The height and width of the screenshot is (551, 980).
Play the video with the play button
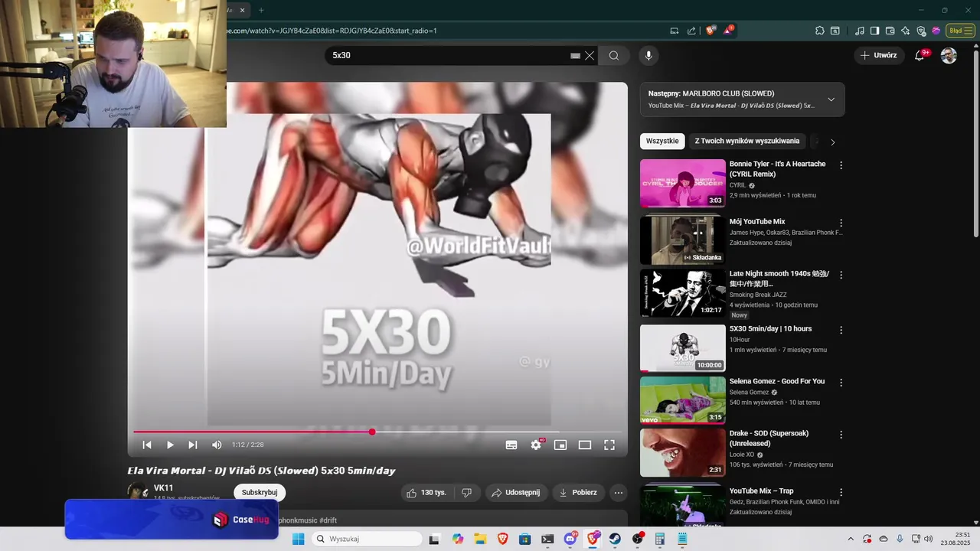[170, 445]
